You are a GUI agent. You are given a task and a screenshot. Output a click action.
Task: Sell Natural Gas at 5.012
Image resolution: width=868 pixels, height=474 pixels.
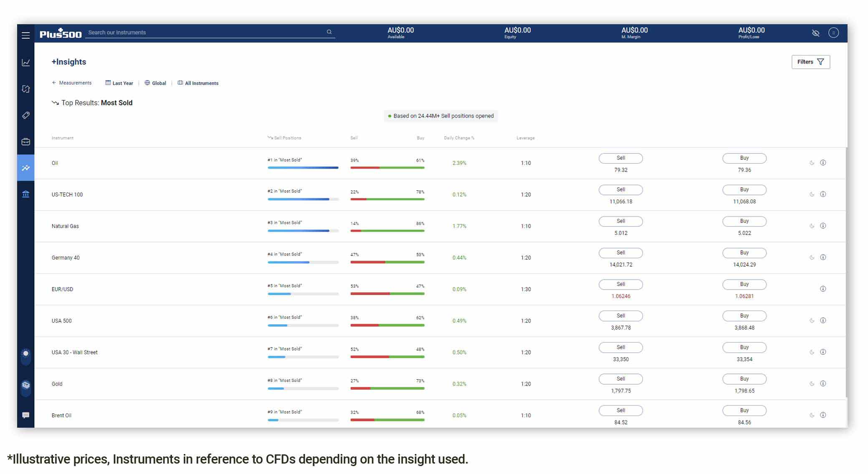click(x=620, y=221)
